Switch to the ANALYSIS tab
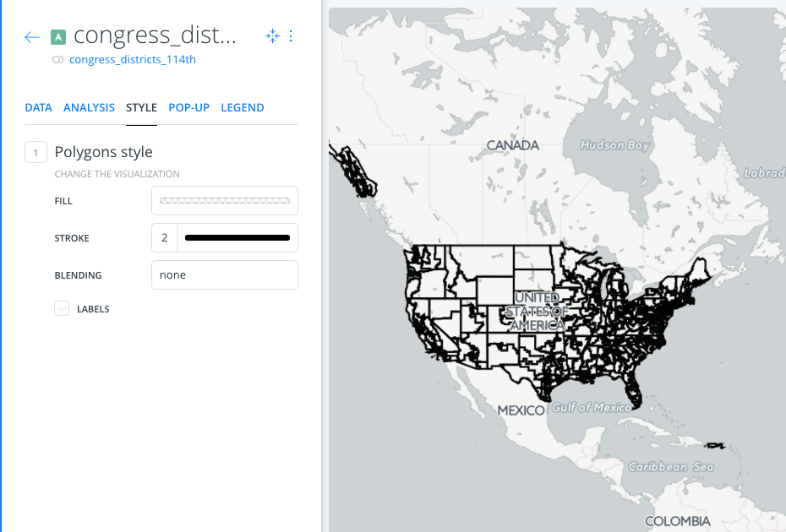Viewport: 786px width, 532px height. coord(90,108)
